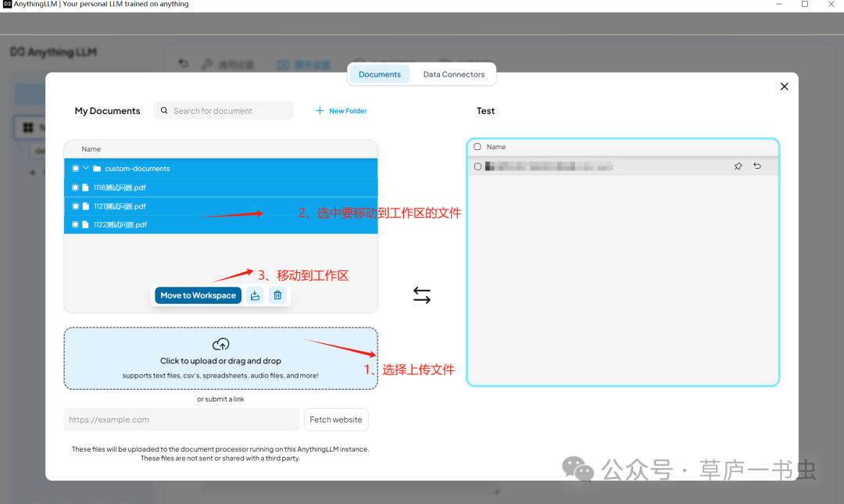Toggle checkbox for 1118测试问题.pdf

75,188
